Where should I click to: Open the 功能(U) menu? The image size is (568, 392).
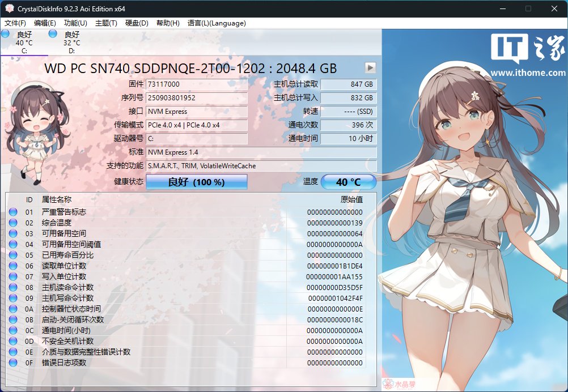pos(75,23)
